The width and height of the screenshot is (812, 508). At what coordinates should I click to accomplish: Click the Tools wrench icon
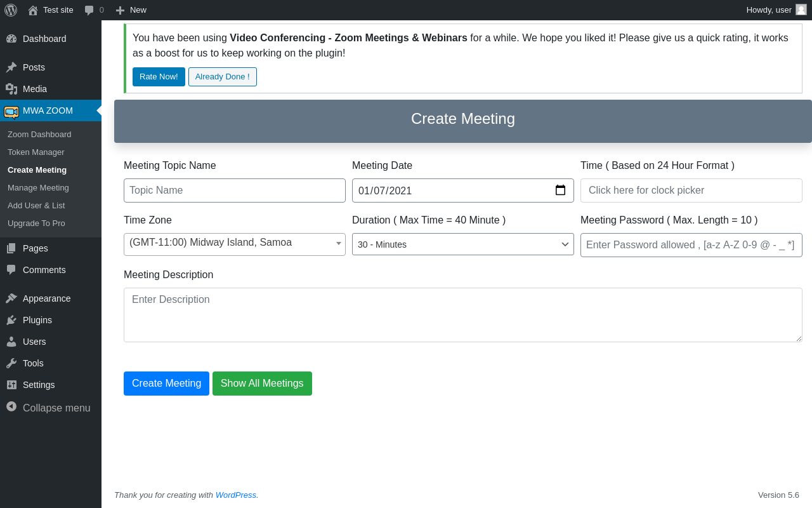pyautogui.click(x=11, y=363)
